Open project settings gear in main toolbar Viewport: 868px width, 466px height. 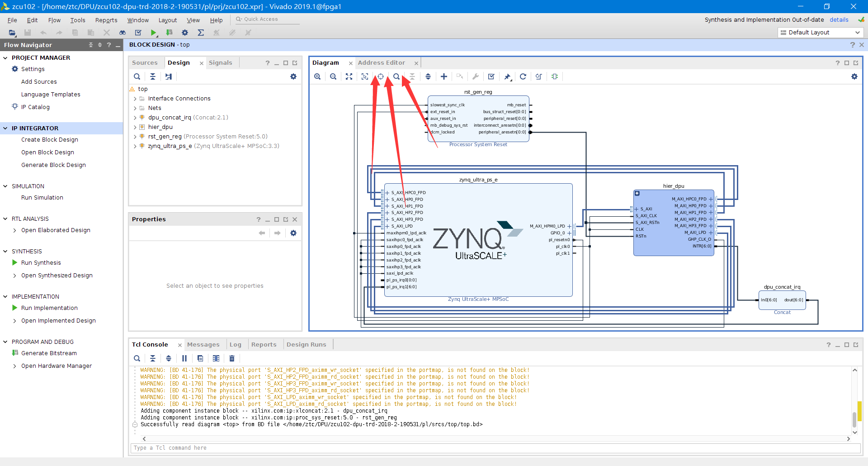185,33
